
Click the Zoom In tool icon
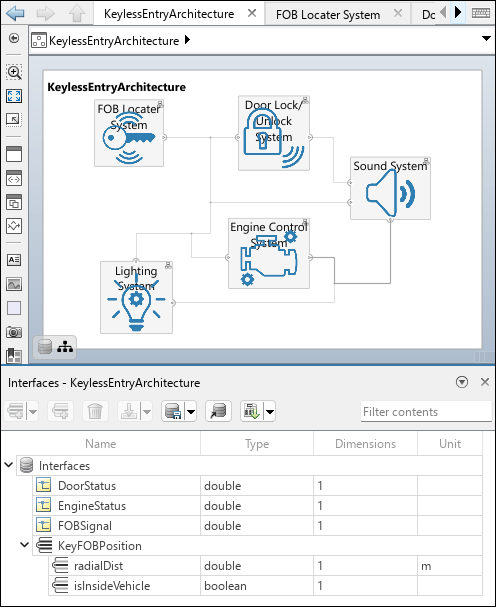click(x=14, y=72)
